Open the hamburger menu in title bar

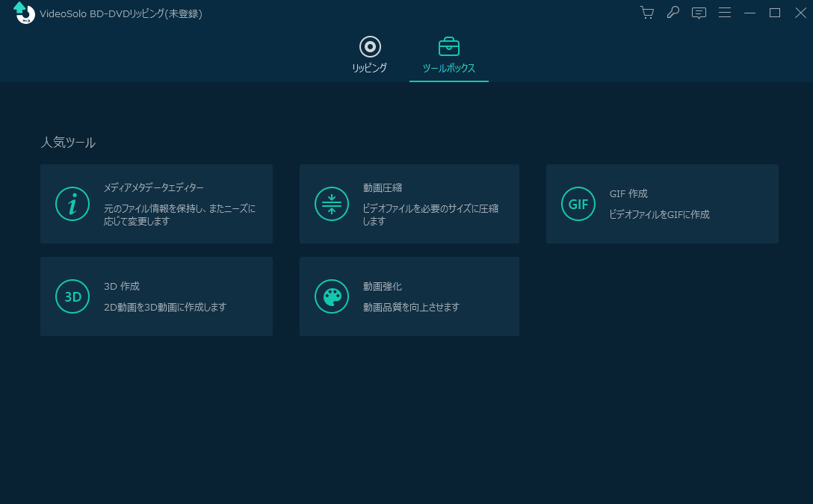[725, 13]
